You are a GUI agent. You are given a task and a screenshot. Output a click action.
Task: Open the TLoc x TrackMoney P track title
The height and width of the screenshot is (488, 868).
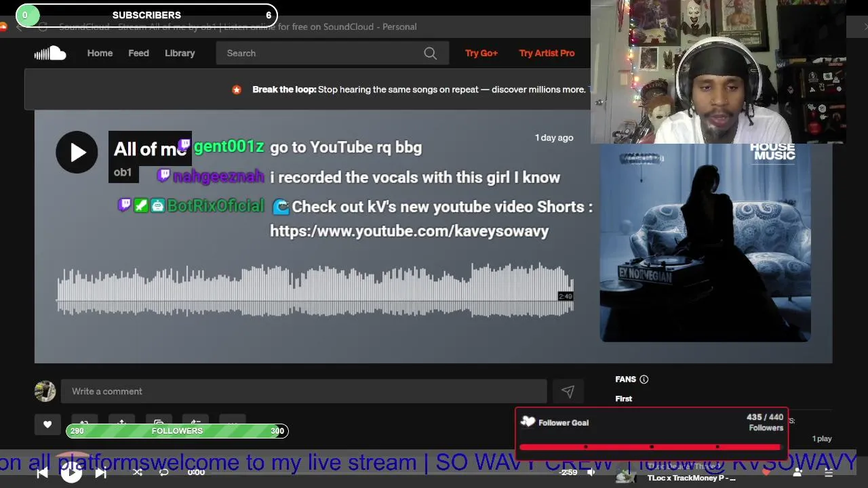[691, 478]
